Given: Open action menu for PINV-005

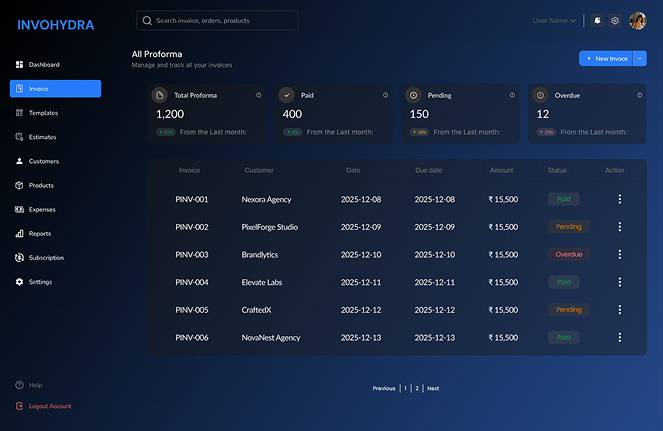Looking at the screenshot, I should click(x=620, y=310).
